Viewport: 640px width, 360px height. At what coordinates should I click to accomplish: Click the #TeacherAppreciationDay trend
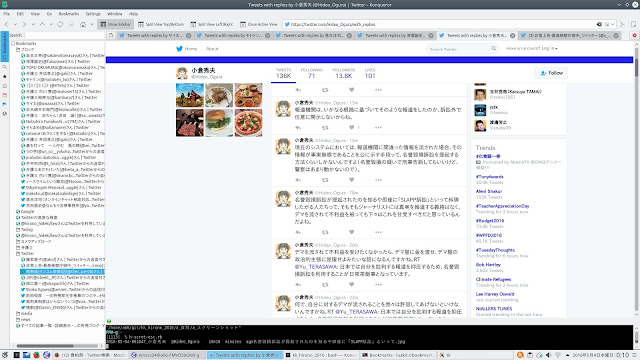502,206
